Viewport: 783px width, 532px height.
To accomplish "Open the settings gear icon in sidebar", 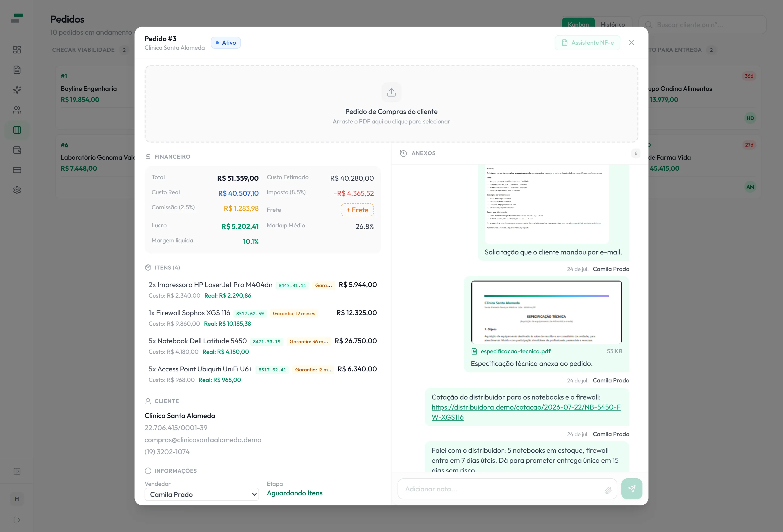I will tap(17, 190).
